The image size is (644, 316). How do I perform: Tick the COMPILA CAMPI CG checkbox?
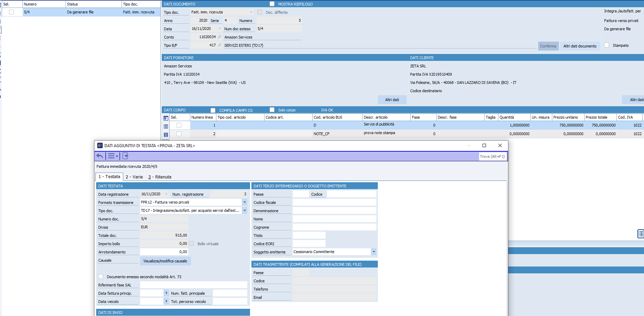click(213, 110)
